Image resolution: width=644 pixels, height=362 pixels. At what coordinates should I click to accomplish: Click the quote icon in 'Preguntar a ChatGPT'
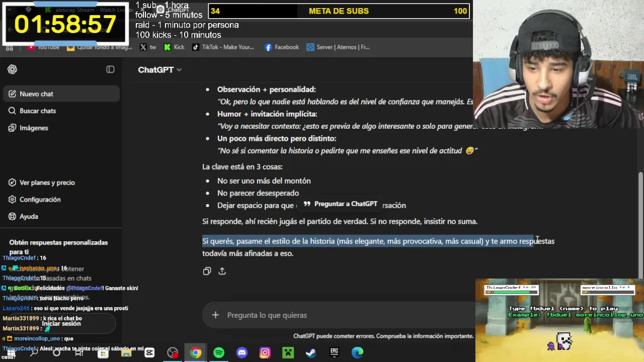point(307,204)
